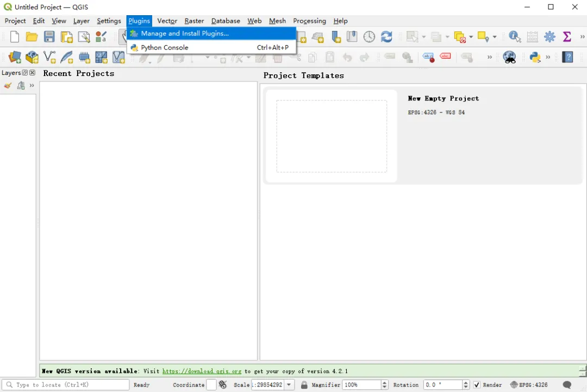Save the project with the floppy disk icon

(49, 37)
